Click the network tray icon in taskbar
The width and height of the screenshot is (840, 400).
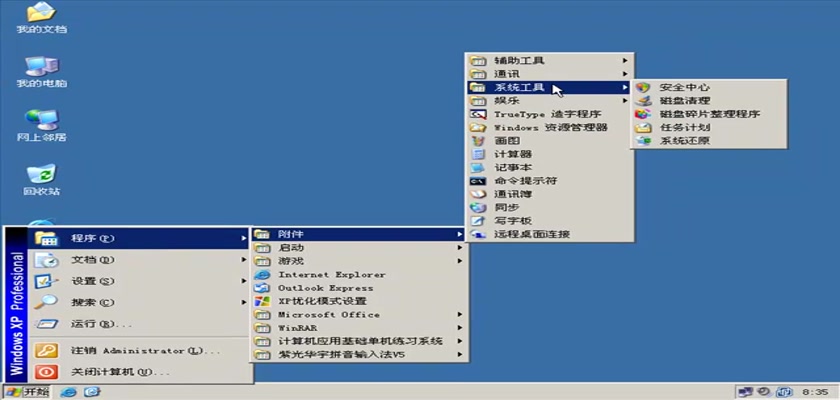pyautogui.click(x=745, y=392)
